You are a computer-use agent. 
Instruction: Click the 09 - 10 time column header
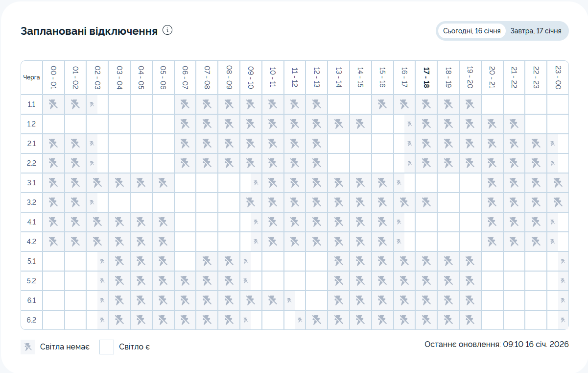(251, 77)
